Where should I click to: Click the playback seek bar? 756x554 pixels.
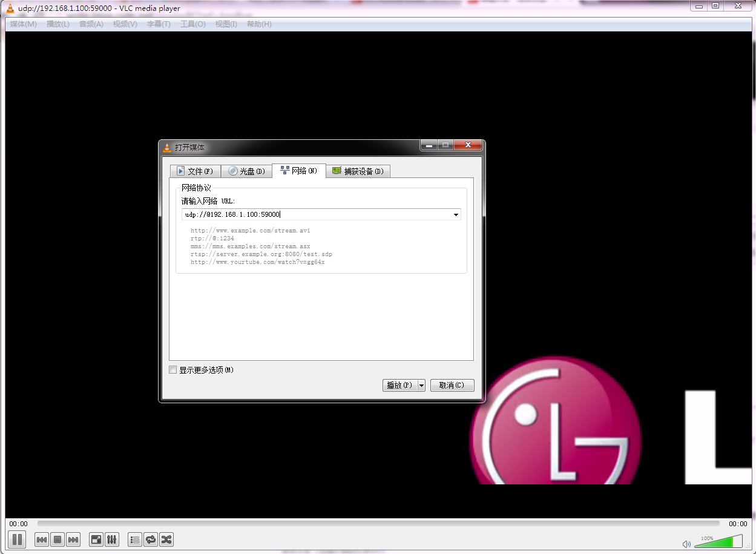(x=378, y=524)
